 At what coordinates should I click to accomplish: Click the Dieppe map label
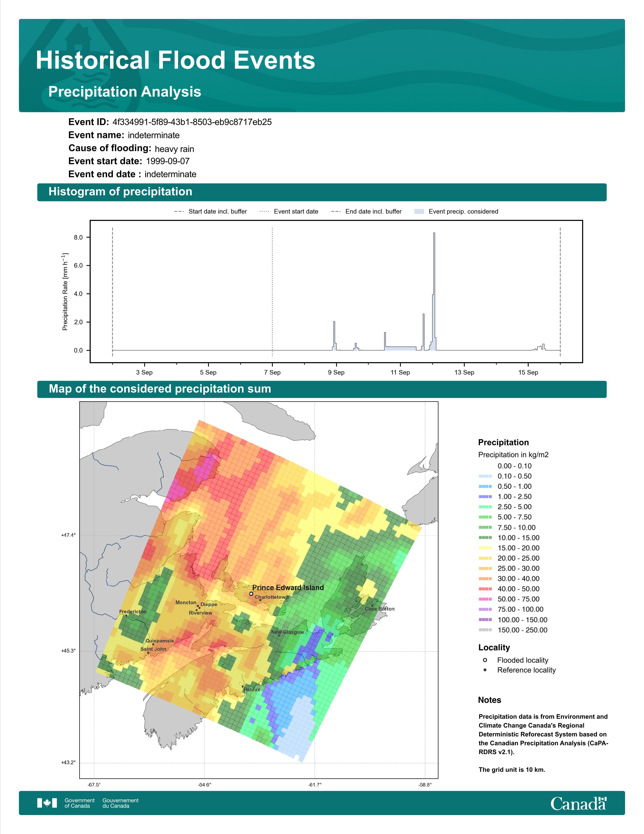[x=209, y=605]
